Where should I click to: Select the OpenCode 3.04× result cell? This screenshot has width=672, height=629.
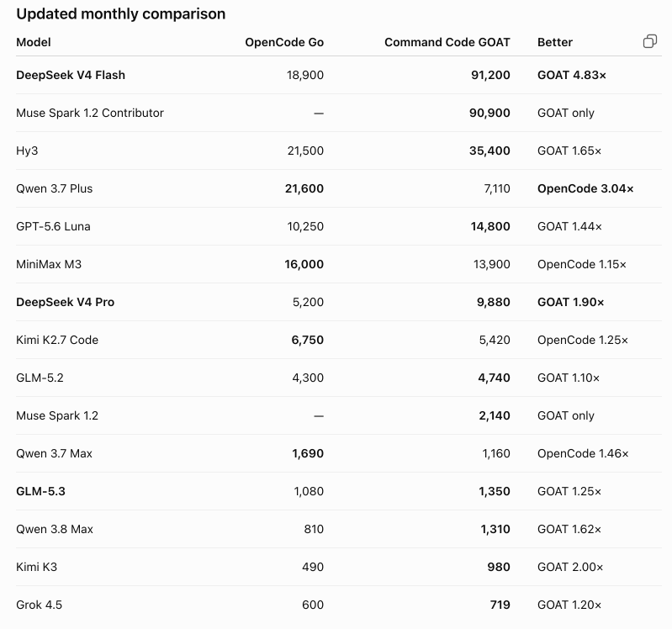pos(585,188)
